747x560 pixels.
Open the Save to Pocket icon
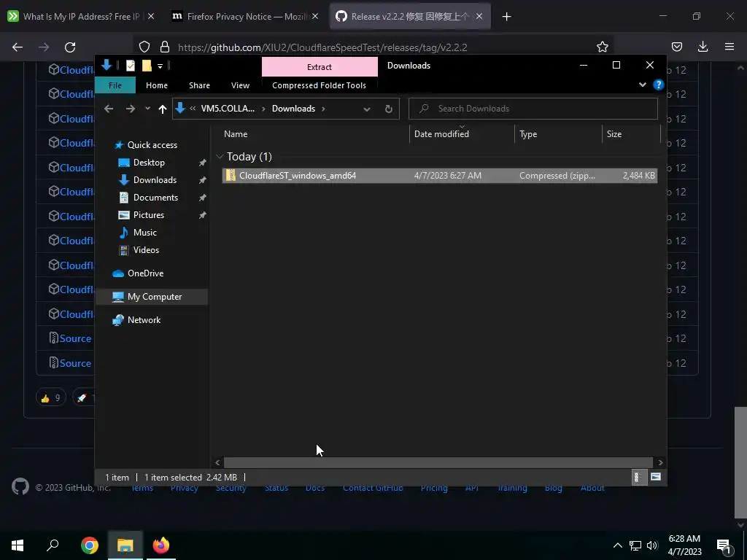(x=676, y=47)
